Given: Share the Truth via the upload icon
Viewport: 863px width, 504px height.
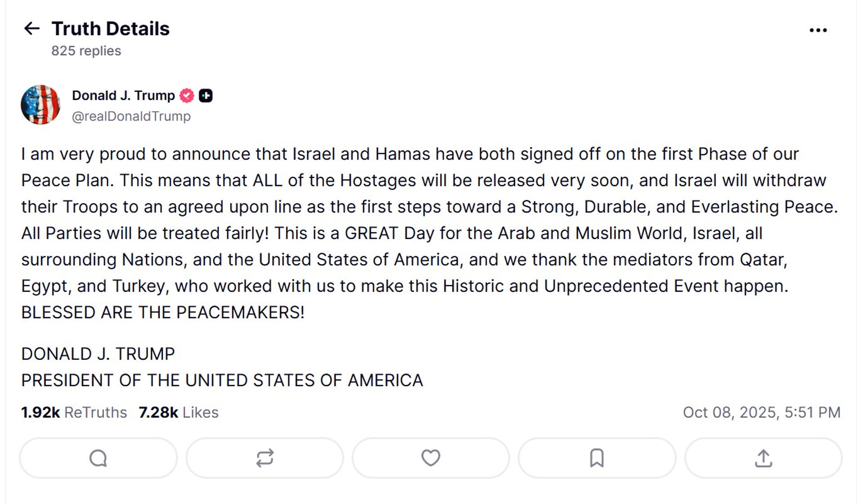Looking at the screenshot, I should coord(763,458).
